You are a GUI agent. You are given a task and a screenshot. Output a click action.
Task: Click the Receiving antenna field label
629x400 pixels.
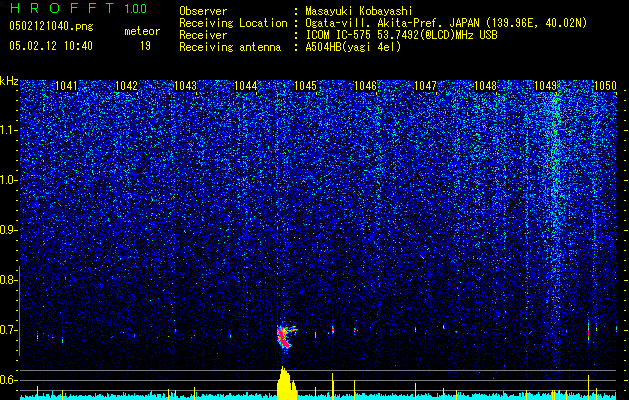tap(230, 47)
